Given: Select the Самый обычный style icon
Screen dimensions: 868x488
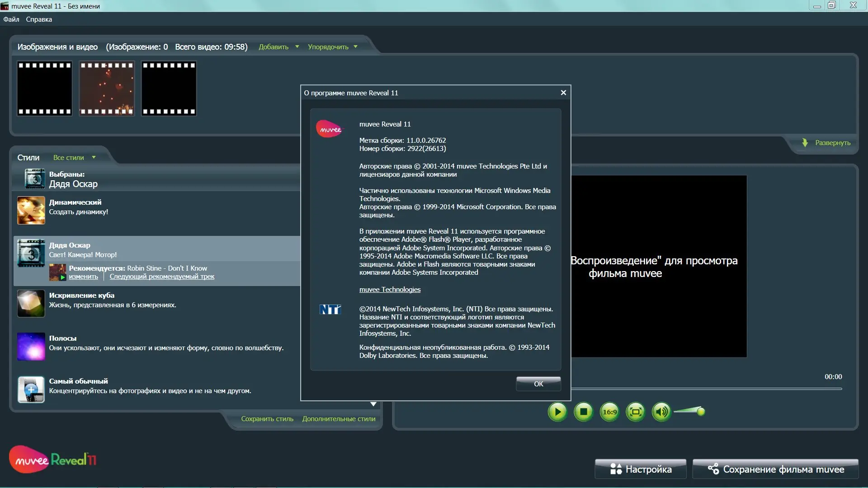Looking at the screenshot, I should 31,389.
